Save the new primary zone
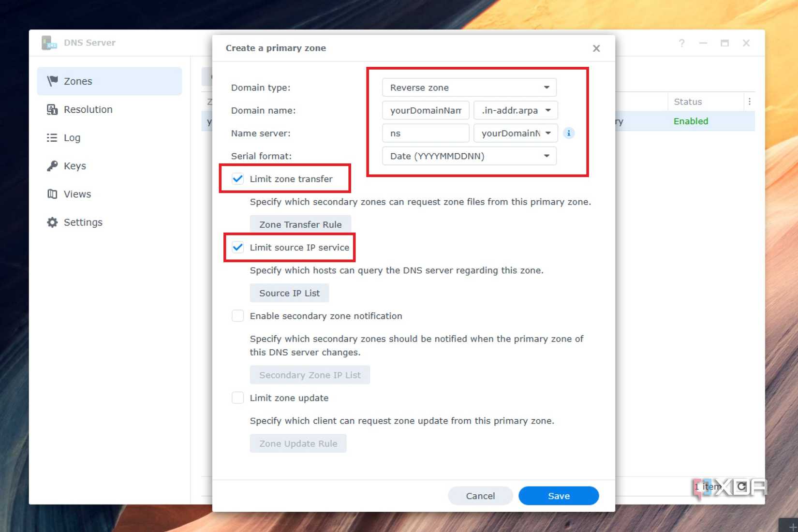The image size is (798, 532). (x=558, y=495)
